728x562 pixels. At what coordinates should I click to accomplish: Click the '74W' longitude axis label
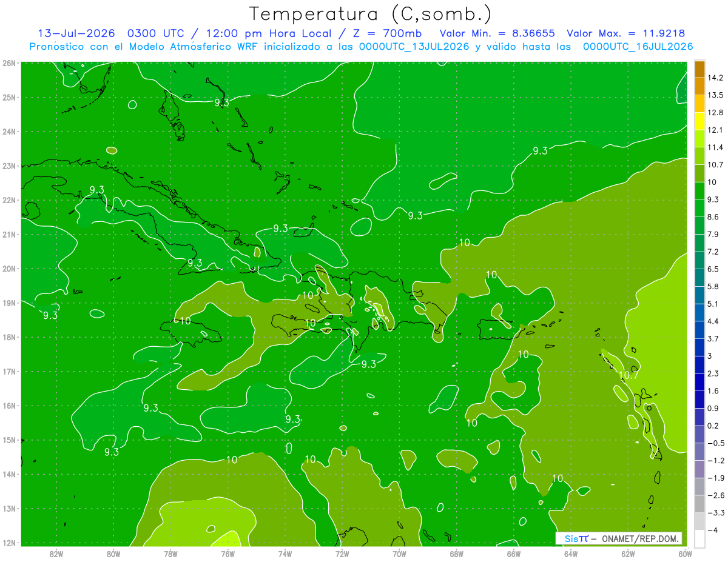click(x=285, y=553)
